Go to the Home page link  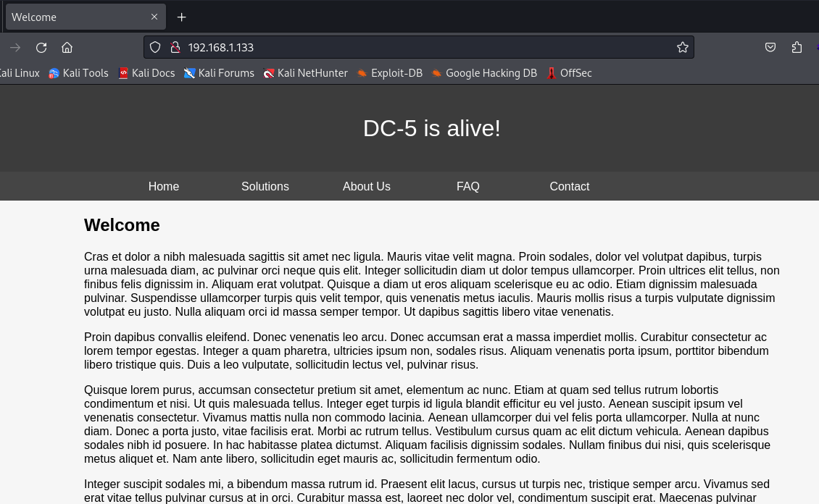point(164,186)
